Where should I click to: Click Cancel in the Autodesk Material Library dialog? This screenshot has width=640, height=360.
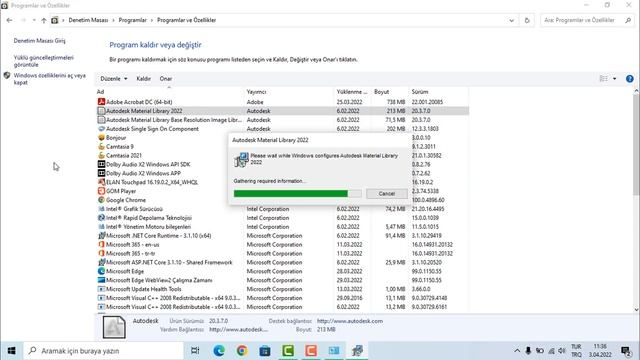[x=387, y=193]
